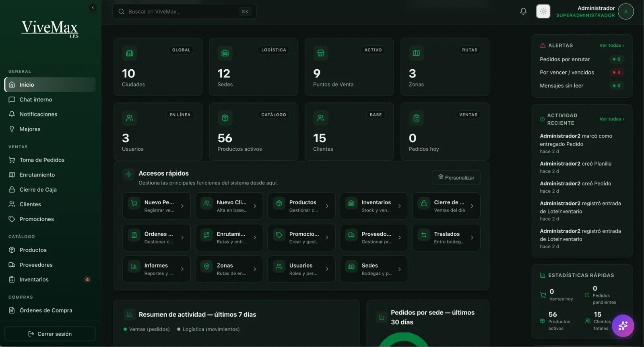Open Nuevo Pedido quick access chevron
The image size is (644, 347).
coord(182,206)
